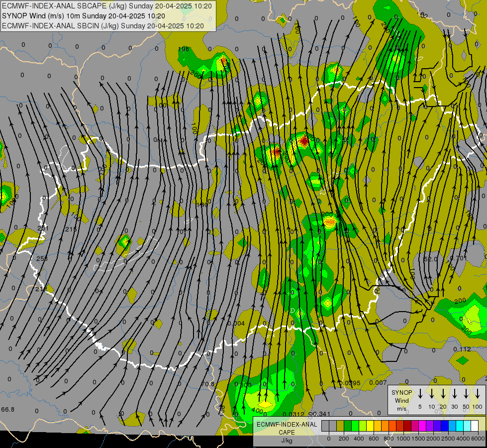
Task: Click the 198 value on the map
Action: [184, 49]
